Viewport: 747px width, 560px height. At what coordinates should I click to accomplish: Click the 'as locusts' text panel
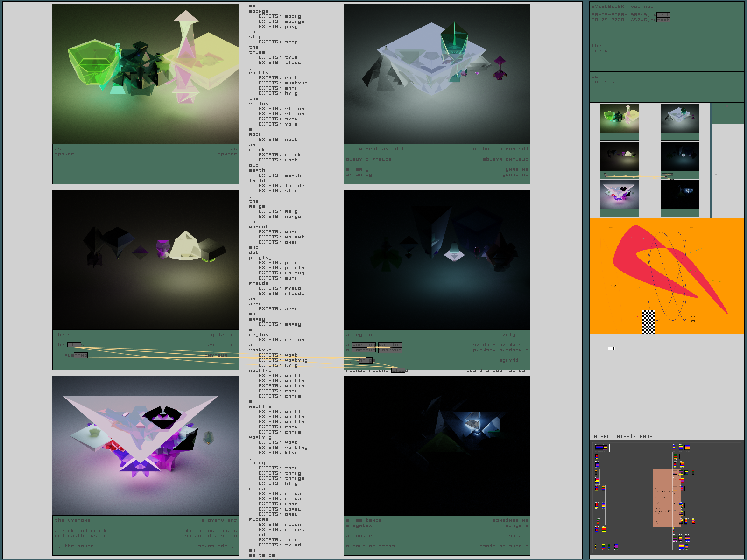pyautogui.click(x=666, y=87)
